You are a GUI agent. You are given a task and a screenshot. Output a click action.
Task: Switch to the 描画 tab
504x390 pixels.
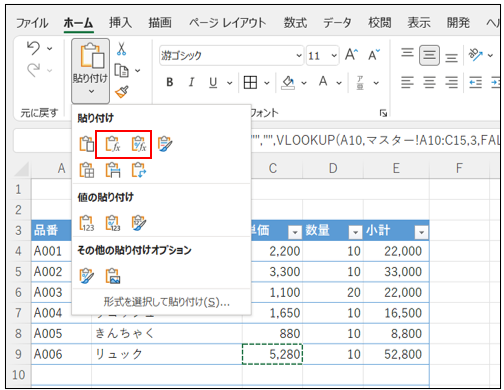pos(160,23)
